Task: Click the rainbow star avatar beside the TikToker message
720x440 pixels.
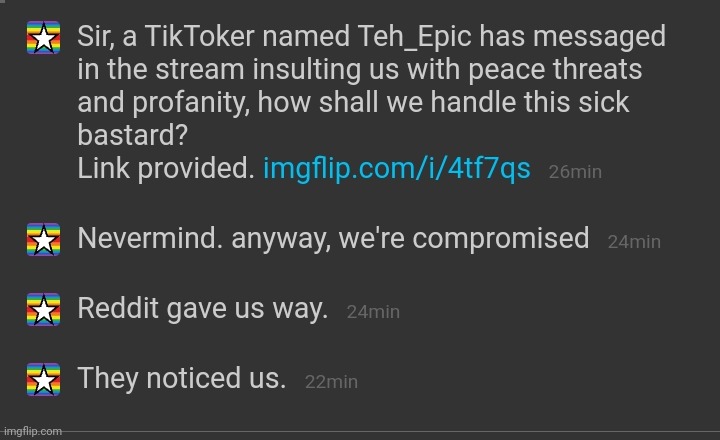Action: click(44, 38)
